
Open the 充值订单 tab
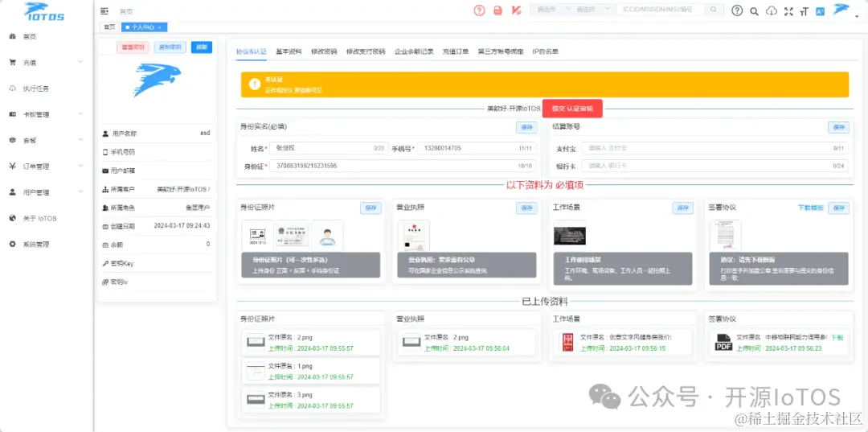pos(456,51)
